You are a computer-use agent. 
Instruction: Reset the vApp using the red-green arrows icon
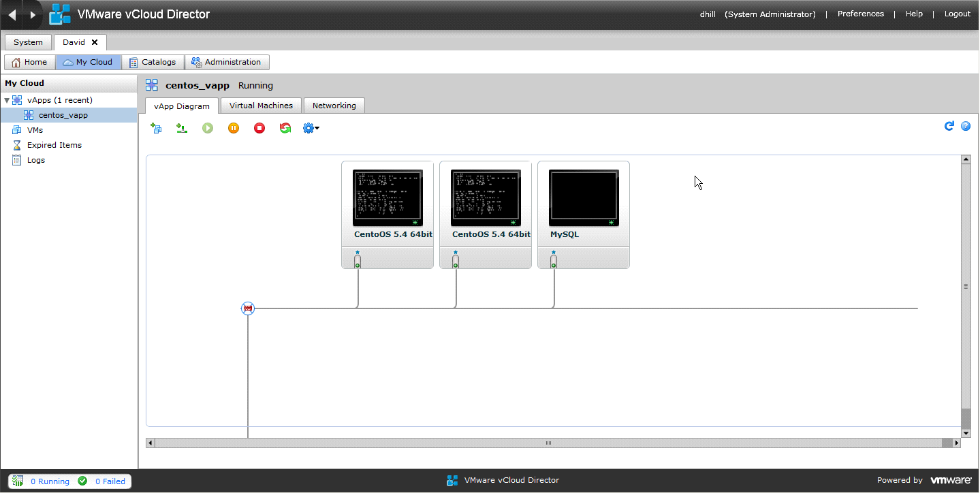pyautogui.click(x=285, y=128)
